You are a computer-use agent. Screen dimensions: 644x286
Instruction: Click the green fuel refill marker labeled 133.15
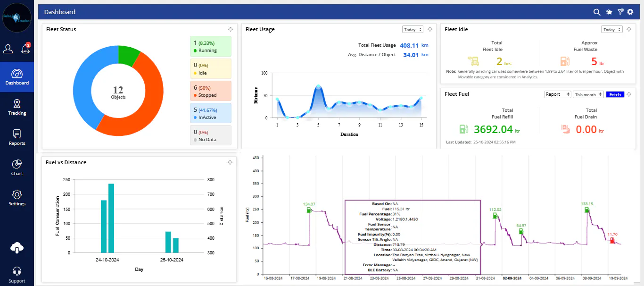coord(587,210)
